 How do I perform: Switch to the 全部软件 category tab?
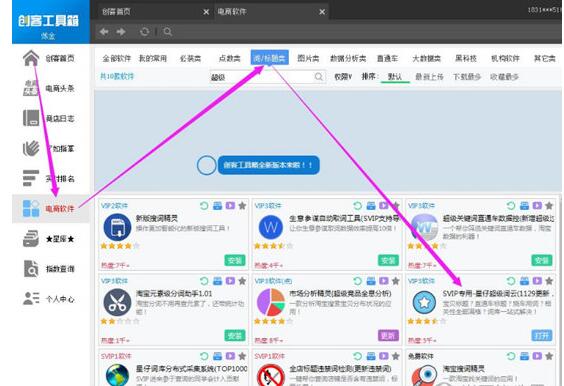pos(117,58)
